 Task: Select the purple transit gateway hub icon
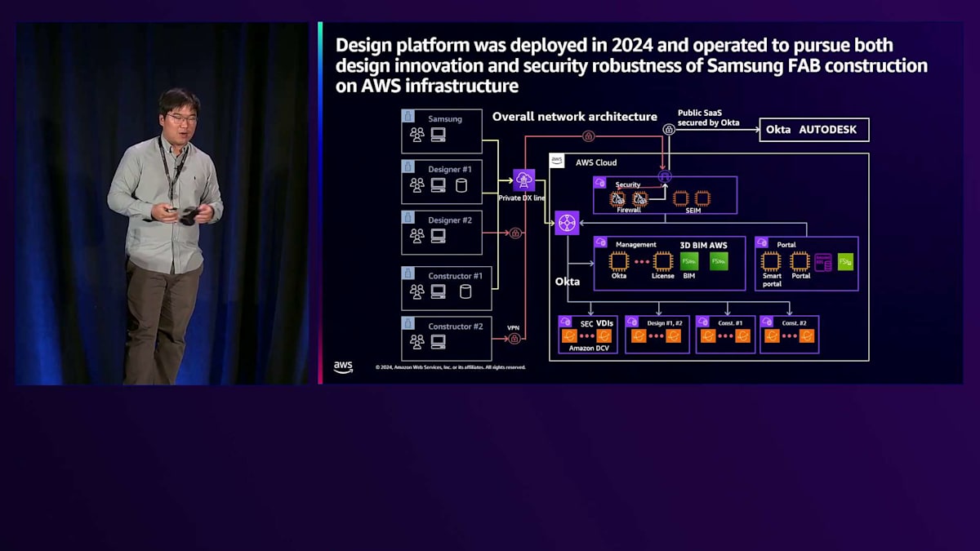tap(567, 223)
